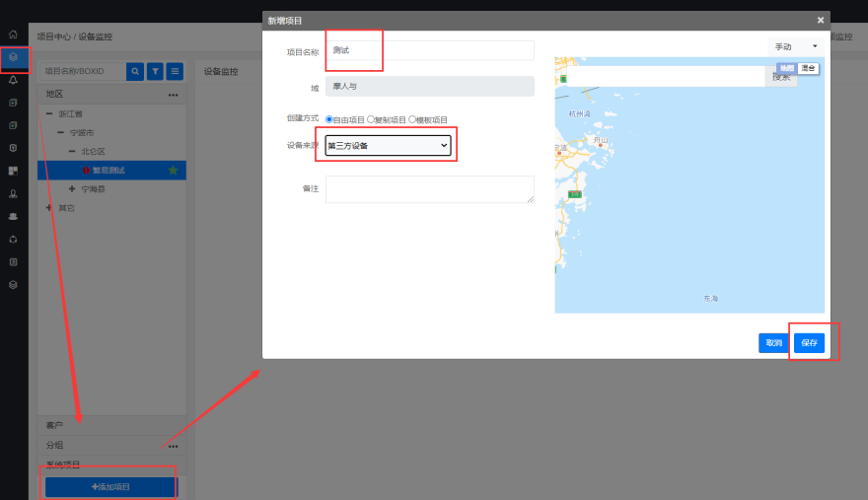Viewport: 868px width, 500px height.
Task: Click the red alert icon on 繁易测试
Action: click(x=86, y=170)
